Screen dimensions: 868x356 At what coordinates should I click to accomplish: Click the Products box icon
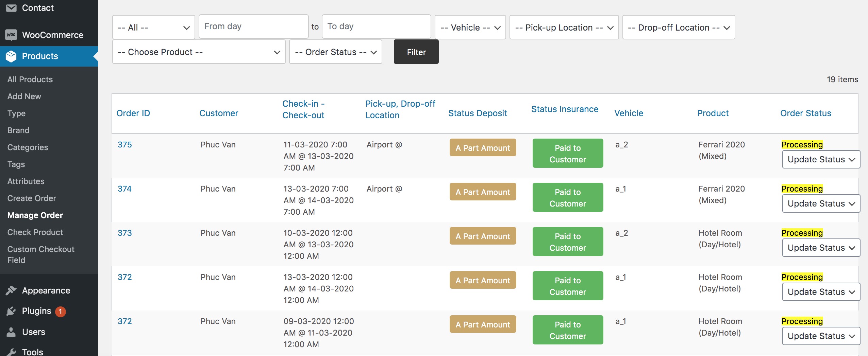(x=11, y=56)
